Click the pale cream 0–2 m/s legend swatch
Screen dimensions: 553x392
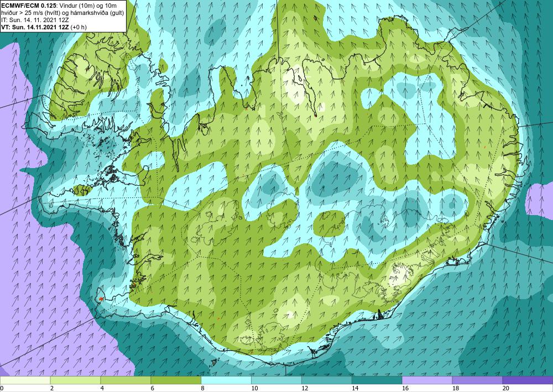[25, 380]
